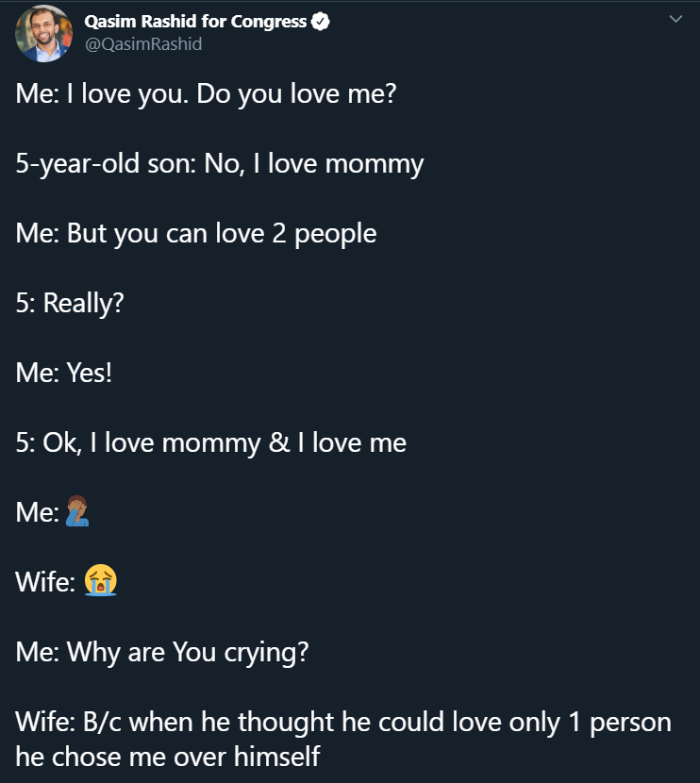Click the 'Me: Yes!' line
The image size is (700, 783).
(63, 373)
